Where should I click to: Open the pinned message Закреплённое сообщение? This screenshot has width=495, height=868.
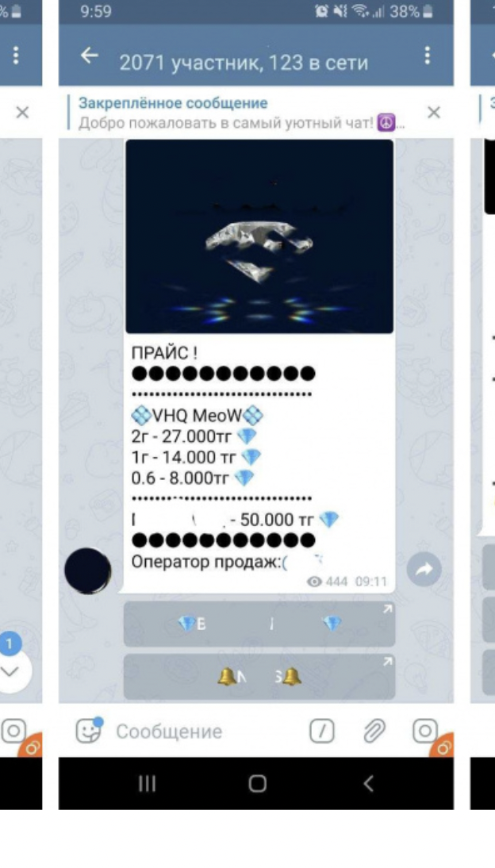tap(241, 113)
